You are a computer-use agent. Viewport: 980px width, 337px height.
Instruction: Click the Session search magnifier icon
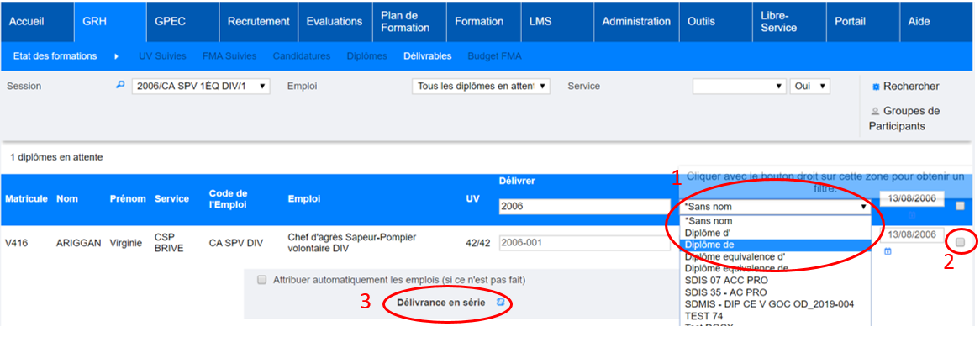[120, 86]
